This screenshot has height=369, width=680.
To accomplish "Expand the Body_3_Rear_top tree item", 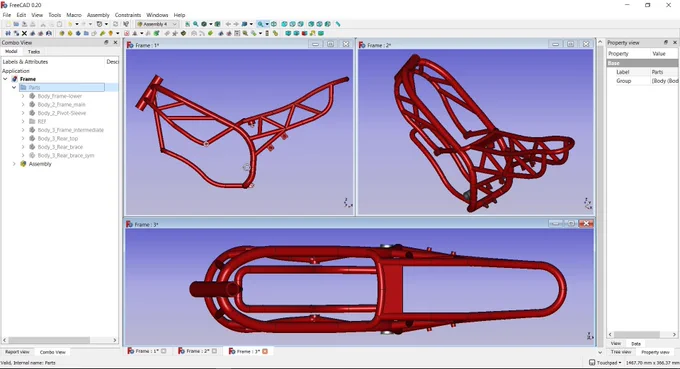I will (23, 138).
